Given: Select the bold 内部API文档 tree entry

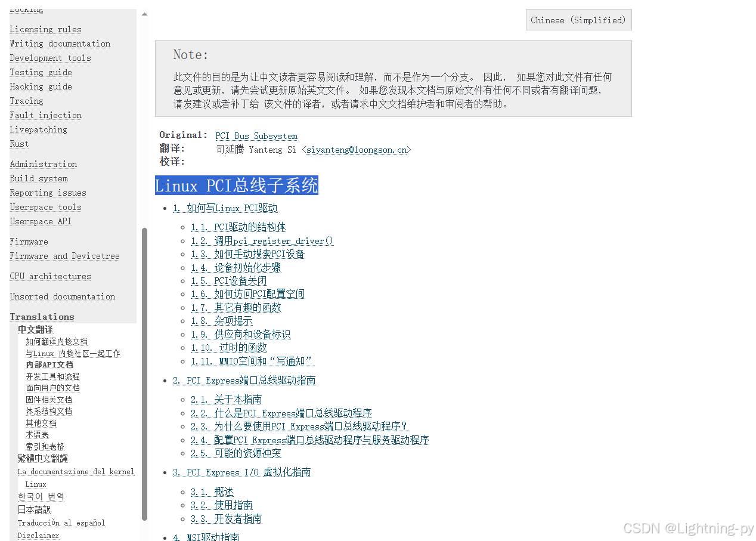Looking at the screenshot, I should (49, 364).
